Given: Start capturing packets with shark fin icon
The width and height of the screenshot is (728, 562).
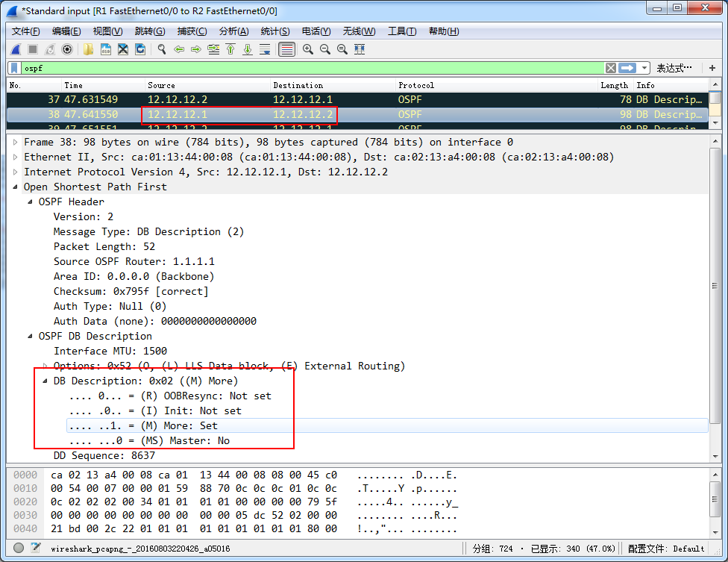Looking at the screenshot, I should [x=16, y=49].
